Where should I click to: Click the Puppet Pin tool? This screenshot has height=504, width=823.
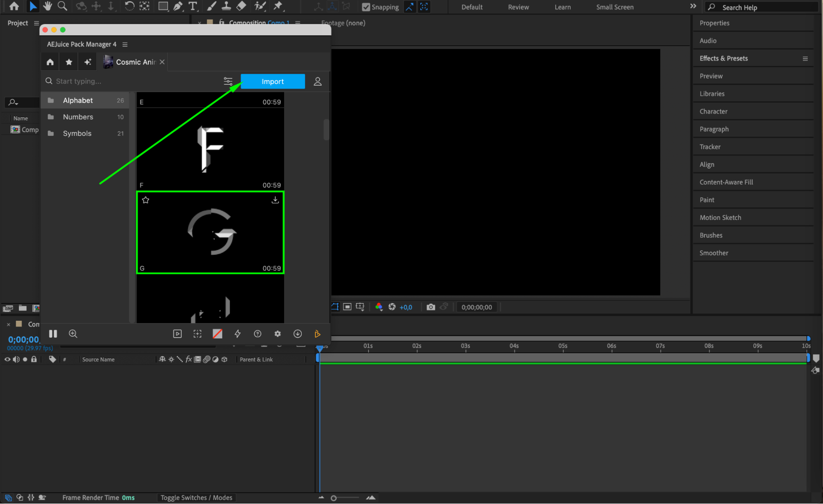click(278, 6)
